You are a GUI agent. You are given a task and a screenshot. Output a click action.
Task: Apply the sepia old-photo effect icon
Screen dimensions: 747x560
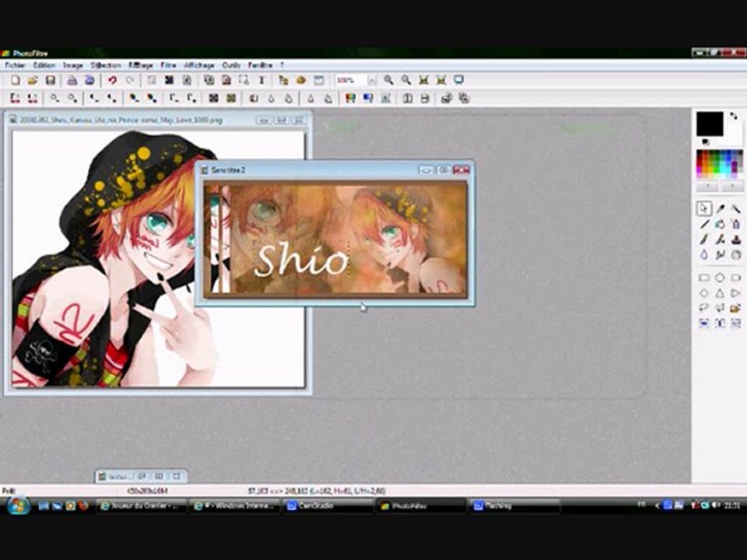tap(231, 98)
